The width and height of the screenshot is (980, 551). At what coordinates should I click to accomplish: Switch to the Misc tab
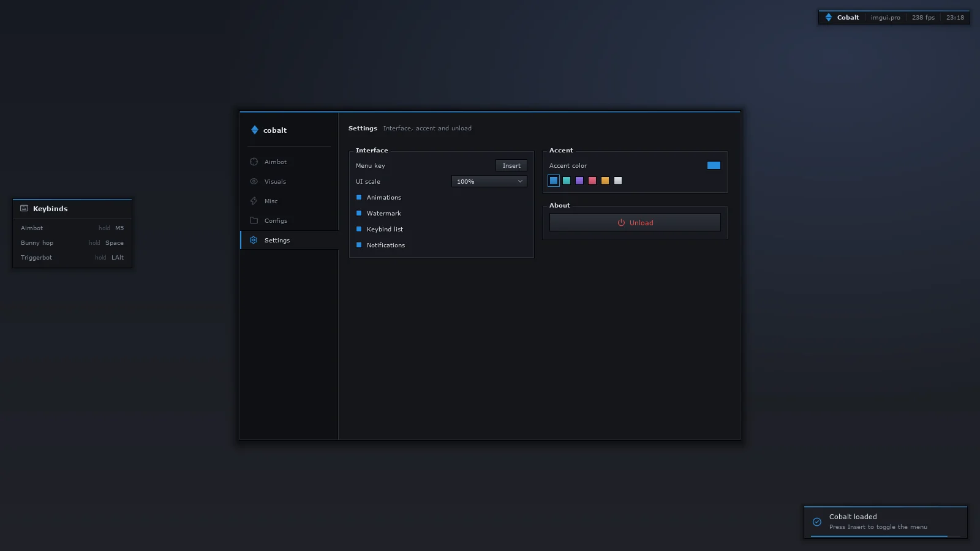[289, 201]
